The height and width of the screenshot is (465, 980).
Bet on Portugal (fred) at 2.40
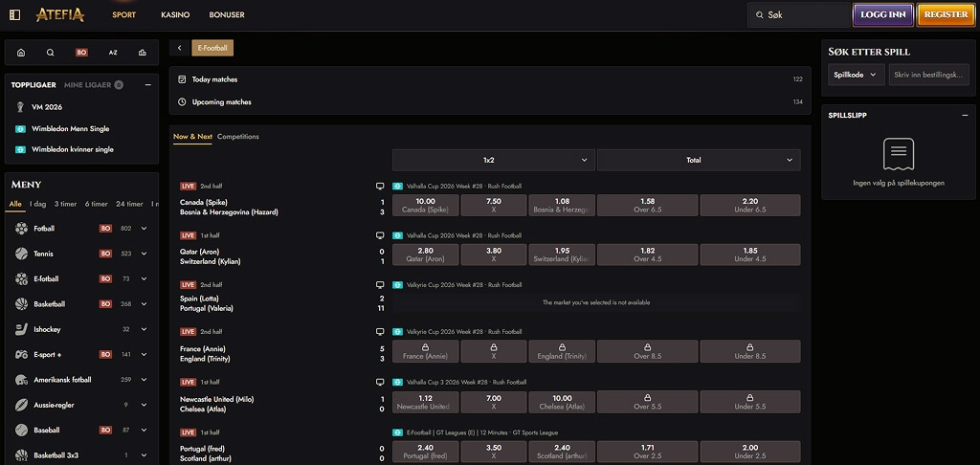426,452
